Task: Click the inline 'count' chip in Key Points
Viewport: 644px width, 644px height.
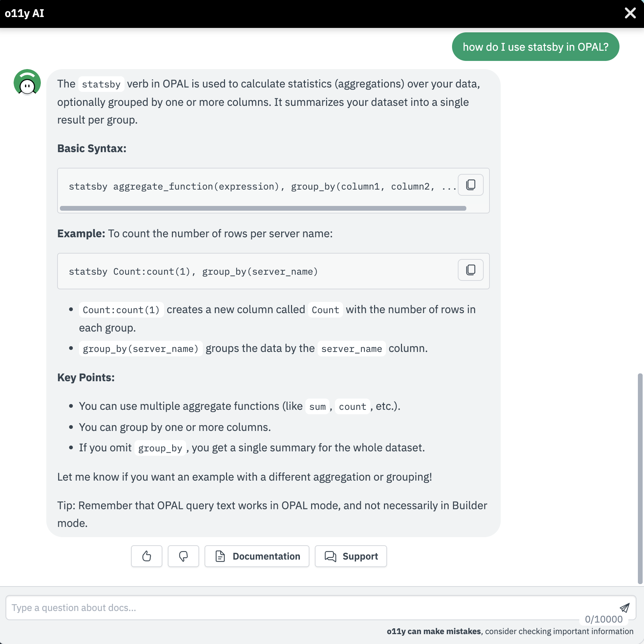Action: pos(352,406)
